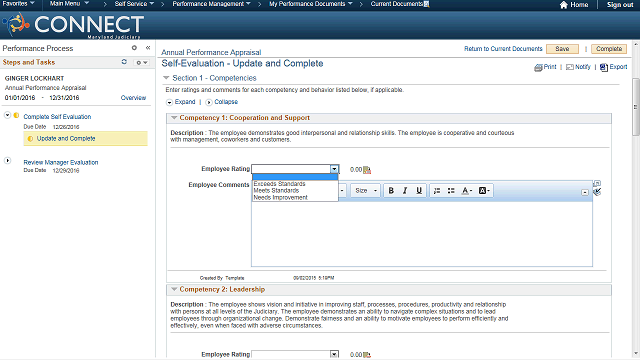Open the Main Menu dropdown
Viewport: 640px width, 360px height.
click(69, 4)
